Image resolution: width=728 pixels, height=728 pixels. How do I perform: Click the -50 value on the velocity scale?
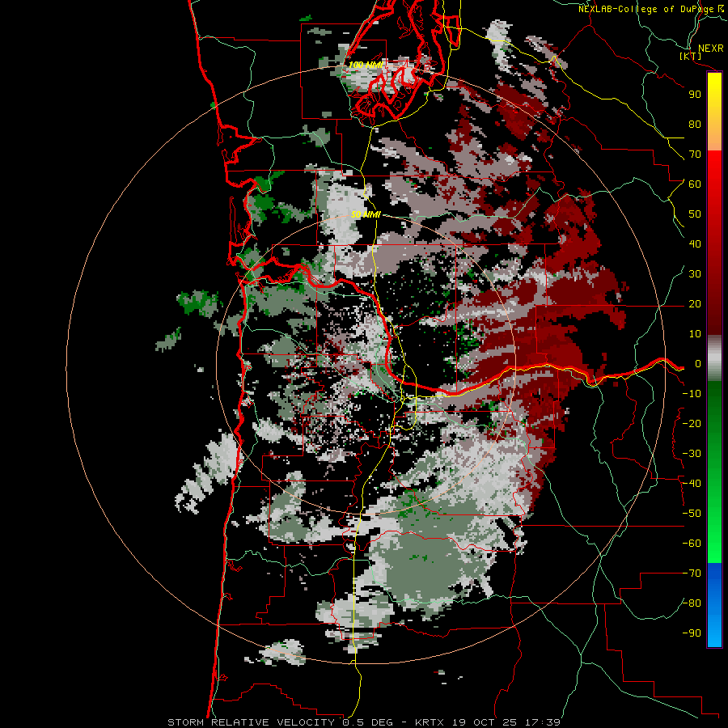pos(692,514)
